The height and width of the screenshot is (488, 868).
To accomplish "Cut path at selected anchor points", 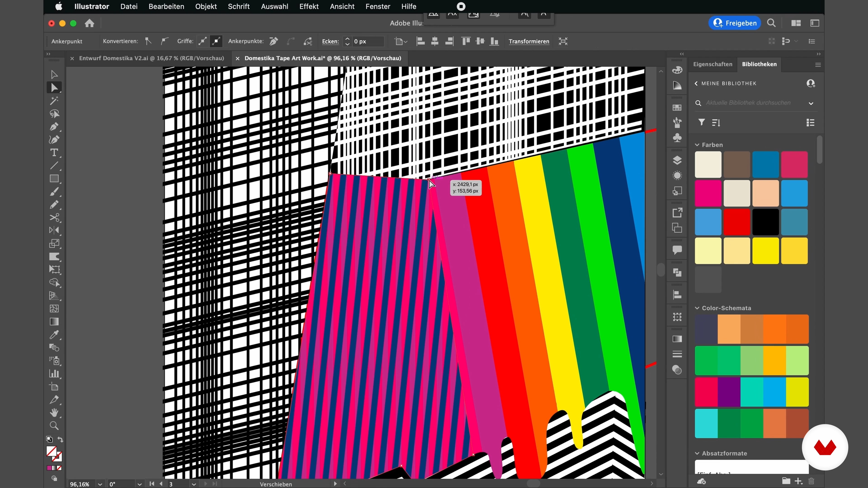I will [308, 41].
